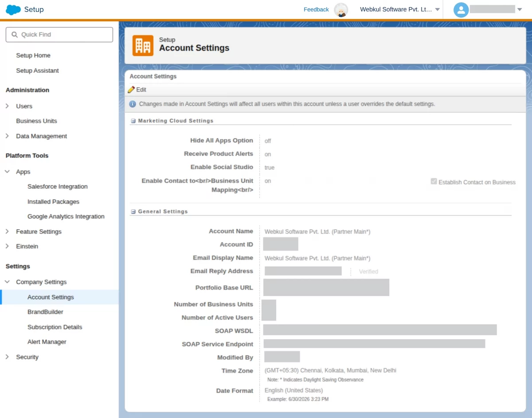Collapse the Apps tree node
The width and height of the screenshot is (532, 418).
pyautogui.click(x=7, y=172)
